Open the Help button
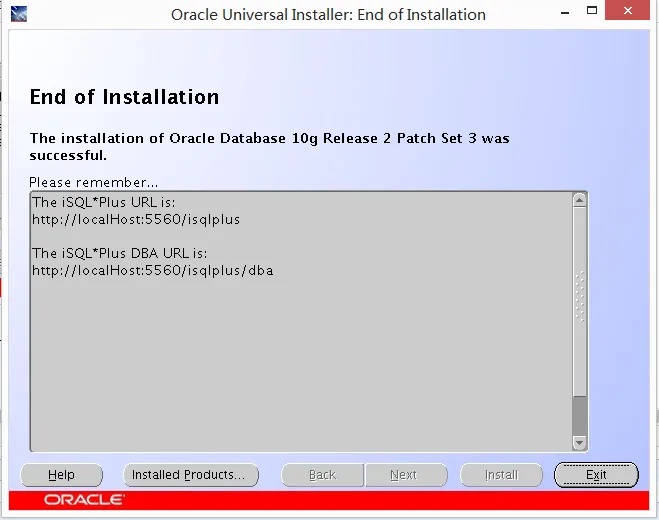 [x=61, y=475]
